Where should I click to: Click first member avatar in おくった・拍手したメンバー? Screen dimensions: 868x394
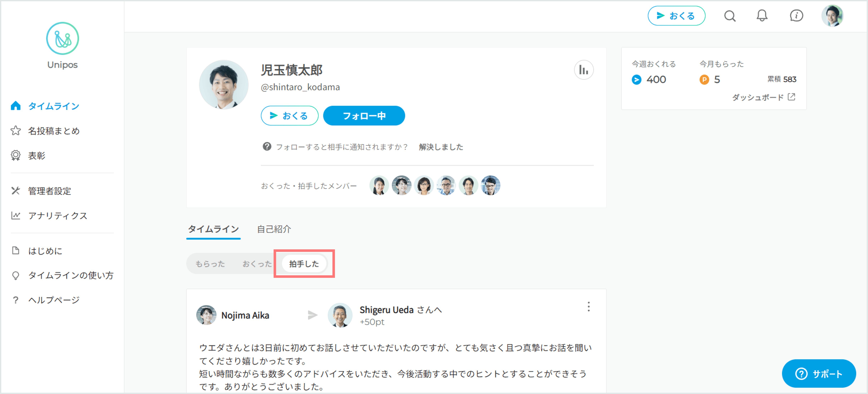pos(379,185)
